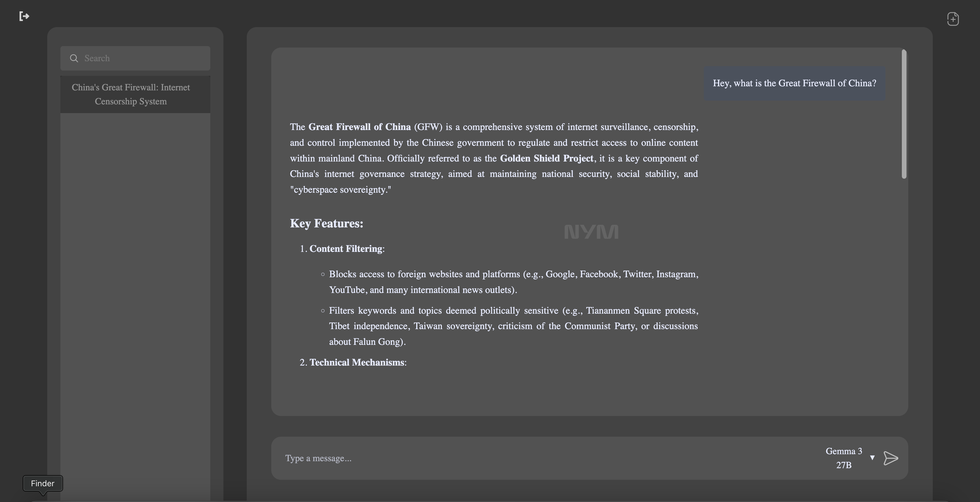Click the chat's vertical scrollbar thumb
Screen dimensions: 980x502
pos(904,114)
